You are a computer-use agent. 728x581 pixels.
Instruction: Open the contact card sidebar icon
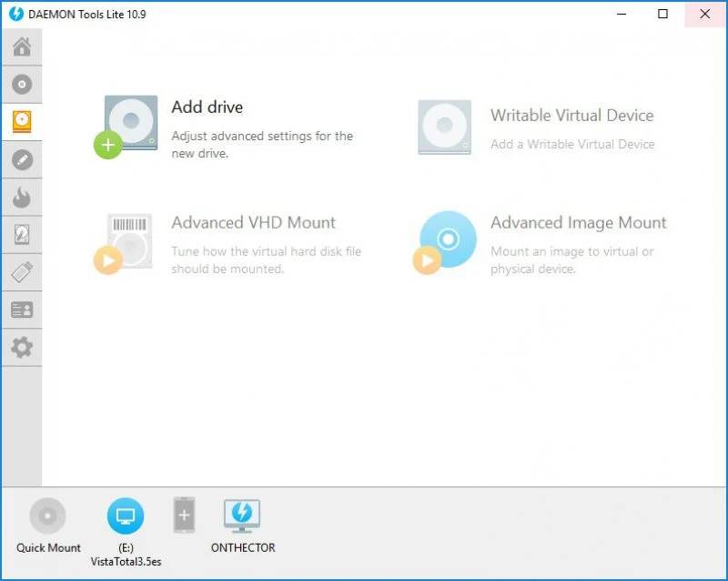21,310
